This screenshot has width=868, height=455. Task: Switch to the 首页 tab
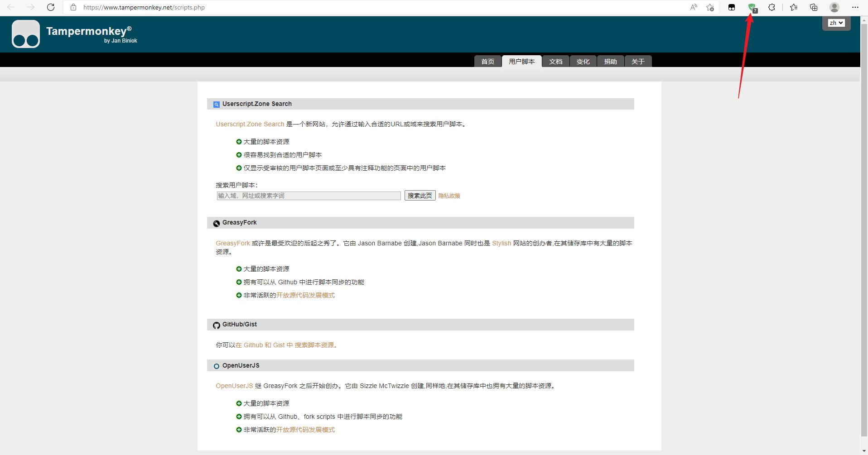[488, 61]
